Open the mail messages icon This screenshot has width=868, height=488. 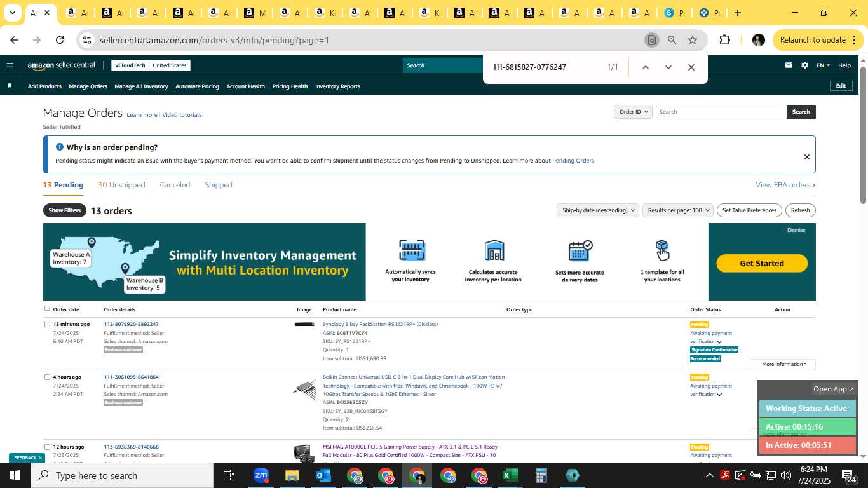click(789, 65)
